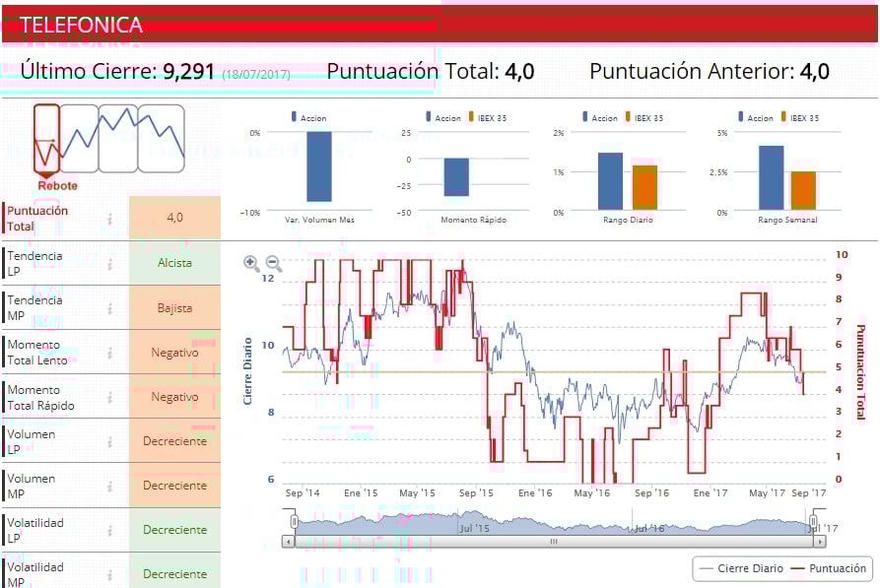Click the Sep '15 x-axis label
880x588 pixels.
pos(476,492)
